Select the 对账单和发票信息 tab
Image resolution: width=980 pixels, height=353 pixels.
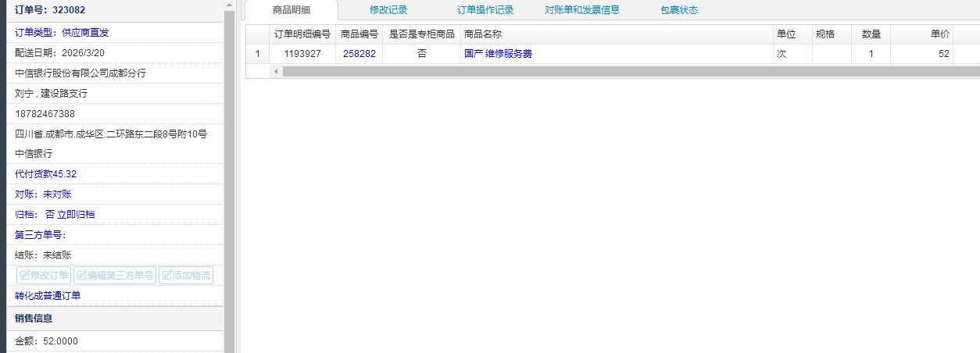click(582, 10)
